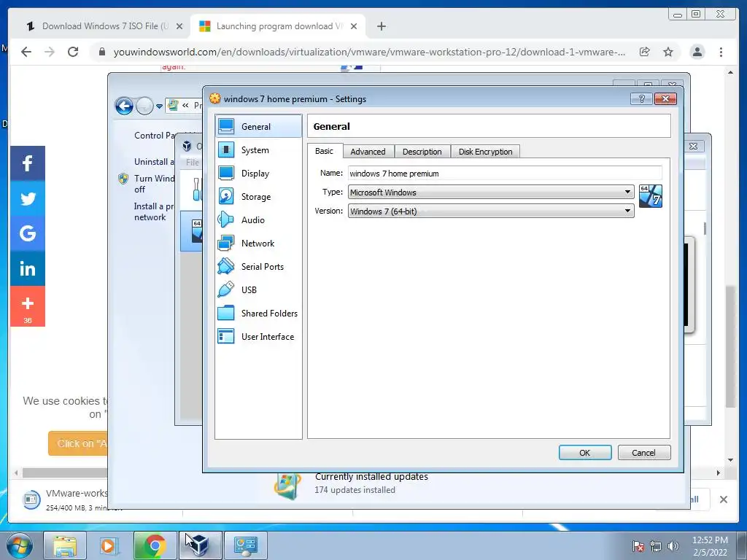Image resolution: width=747 pixels, height=560 pixels.
Task: Open the Display settings category
Action: (x=259, y=173)
